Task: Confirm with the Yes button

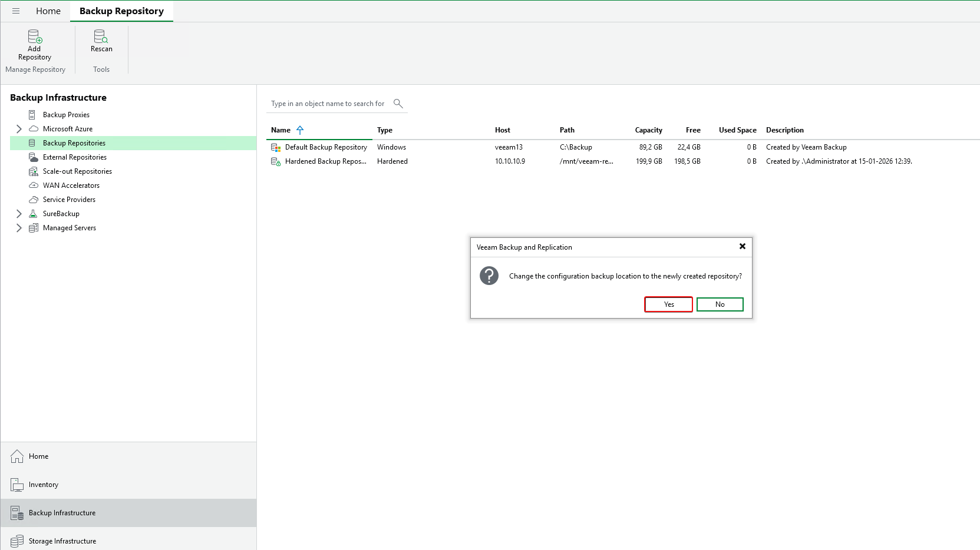Action: point(668,304)
